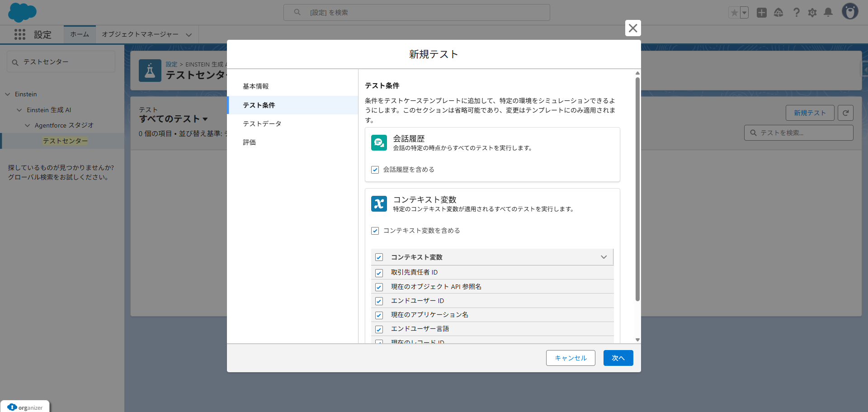
Task: Open global actions plus icon
Action: 762,13
